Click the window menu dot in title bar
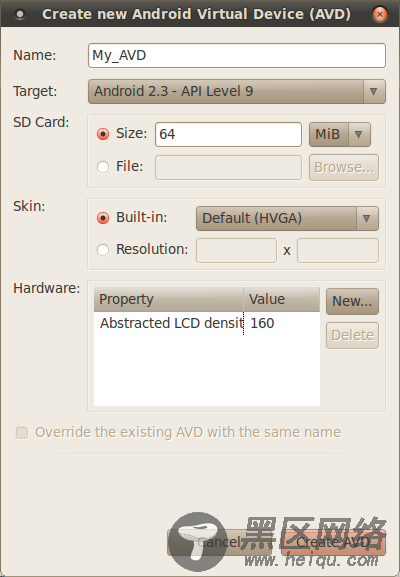Viewport: 400px width, 577px height. 20,15
